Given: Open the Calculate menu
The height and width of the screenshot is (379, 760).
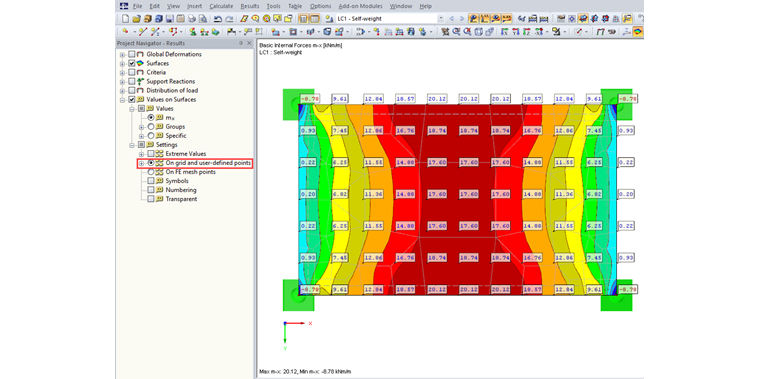Looking at the screenshot, I should (x=221, y=6).
